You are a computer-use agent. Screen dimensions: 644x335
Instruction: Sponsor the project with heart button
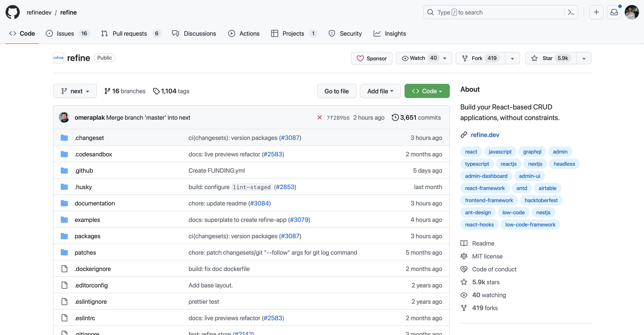(x=372, y=58)
